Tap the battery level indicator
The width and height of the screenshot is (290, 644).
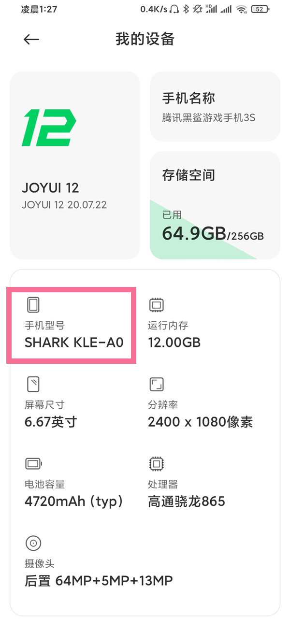261,9
